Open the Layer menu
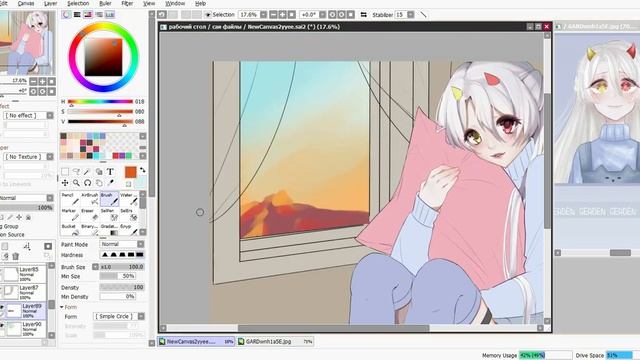 tap(50, 3)
